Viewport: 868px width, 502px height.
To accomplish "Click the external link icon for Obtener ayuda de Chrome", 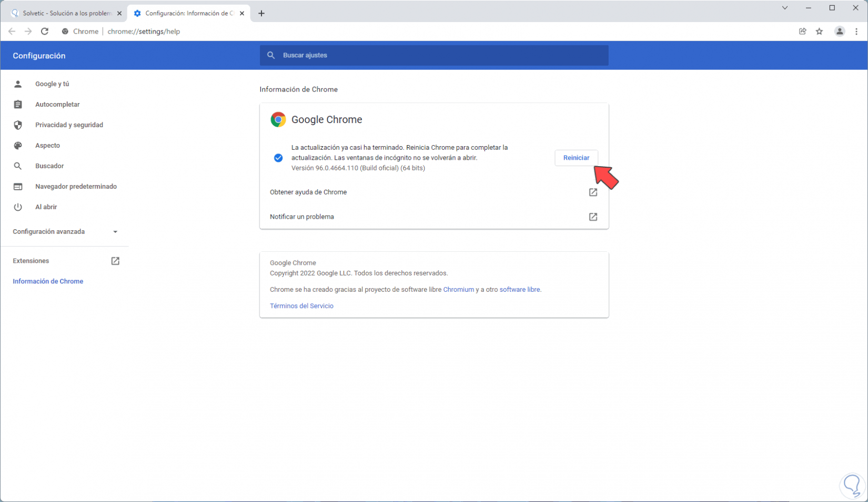I will [x=593, y=192].
